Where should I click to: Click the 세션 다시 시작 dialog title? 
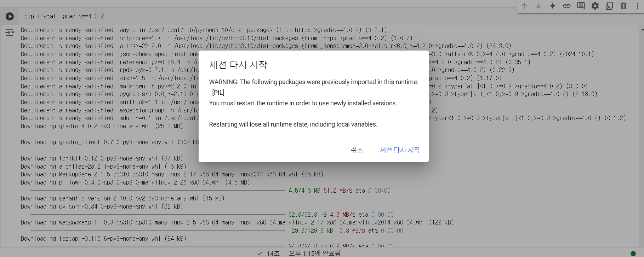(x=238, y=65)
